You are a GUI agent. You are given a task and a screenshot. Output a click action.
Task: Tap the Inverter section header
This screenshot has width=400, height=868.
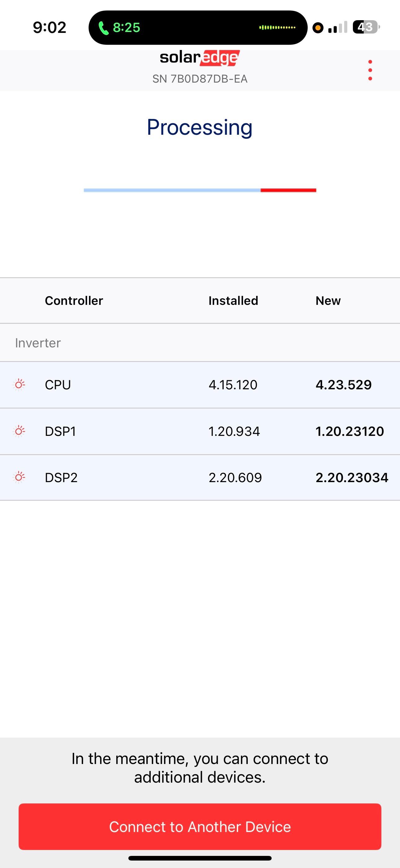pos(38,343)
